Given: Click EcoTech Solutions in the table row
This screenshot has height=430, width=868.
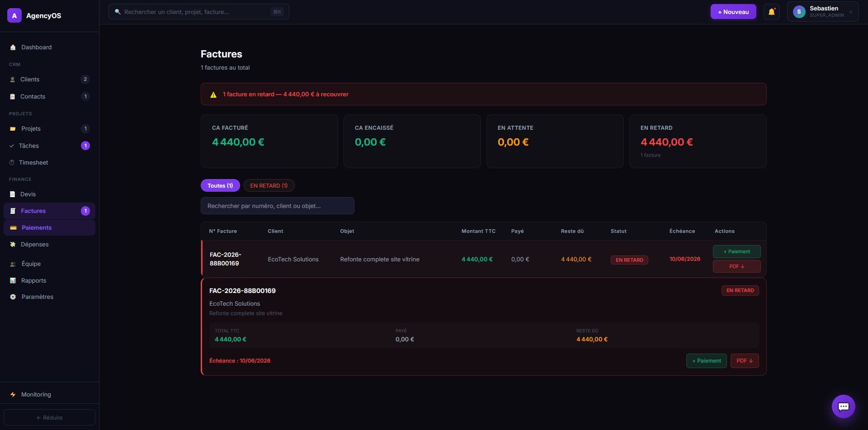Looking at the screenshot, I should 293,259.
